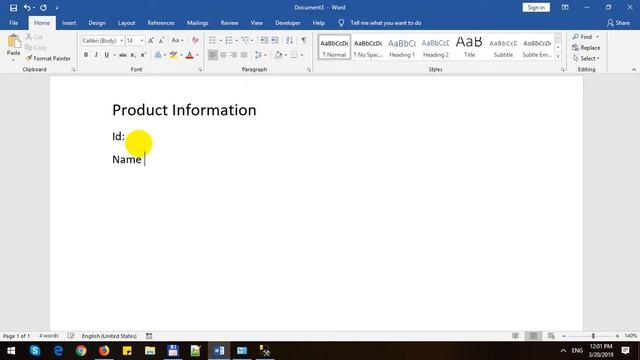Screen dimensions: 640x360
Task: Open the Font dialog launcher
Action: click(x=200, y=70)
